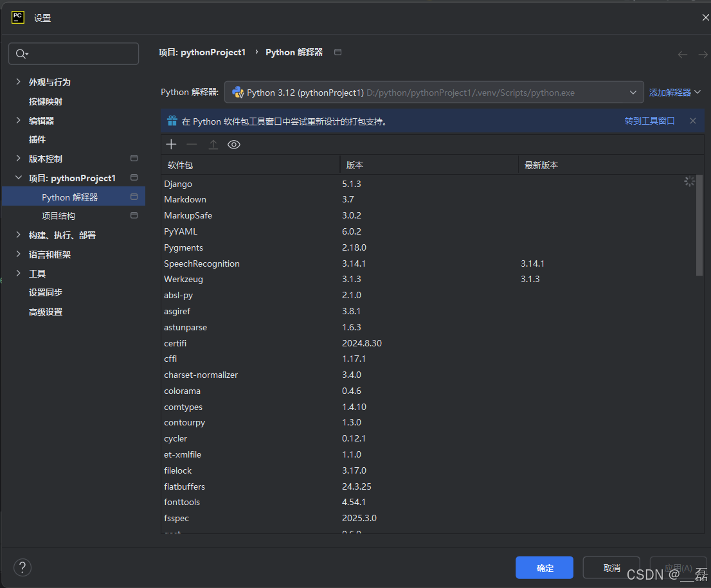Dismiss the packaging support banner
Screen dimensions: 711x588
tap(693, 121)
